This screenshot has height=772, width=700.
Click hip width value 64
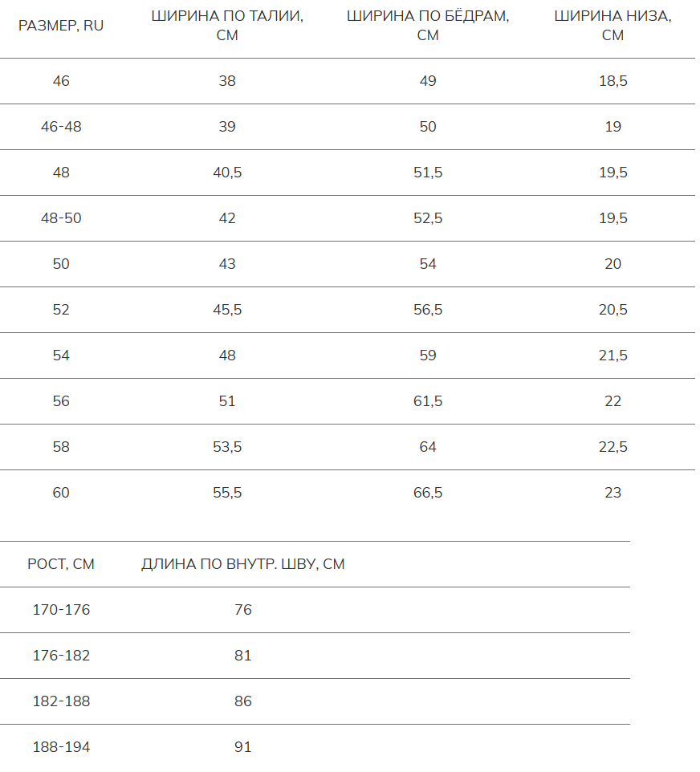tap(428, 447)
